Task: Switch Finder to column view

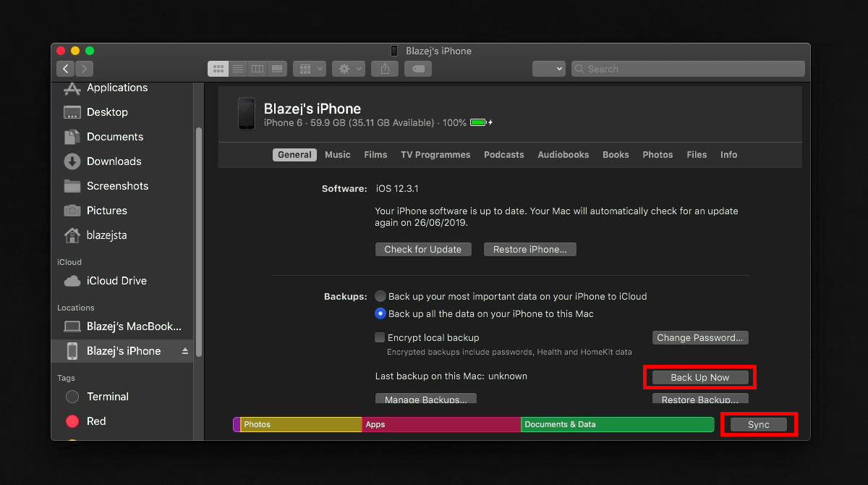Action: tap(258, 69)
